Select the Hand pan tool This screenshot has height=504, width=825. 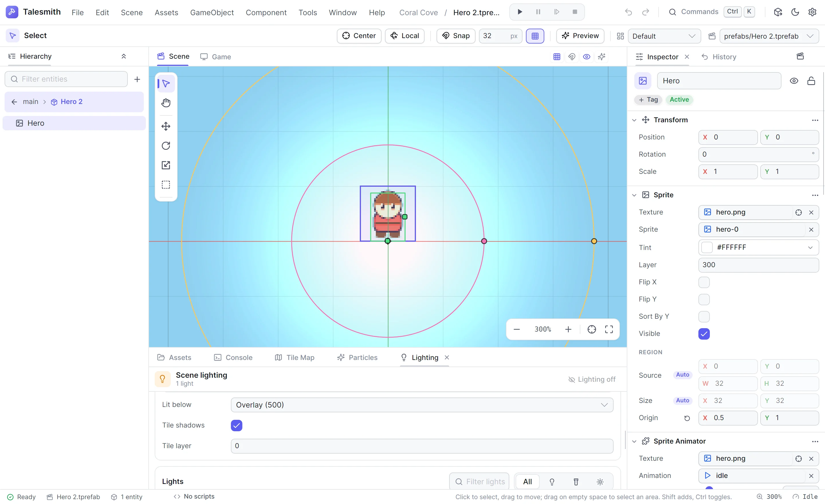(166, 103)
